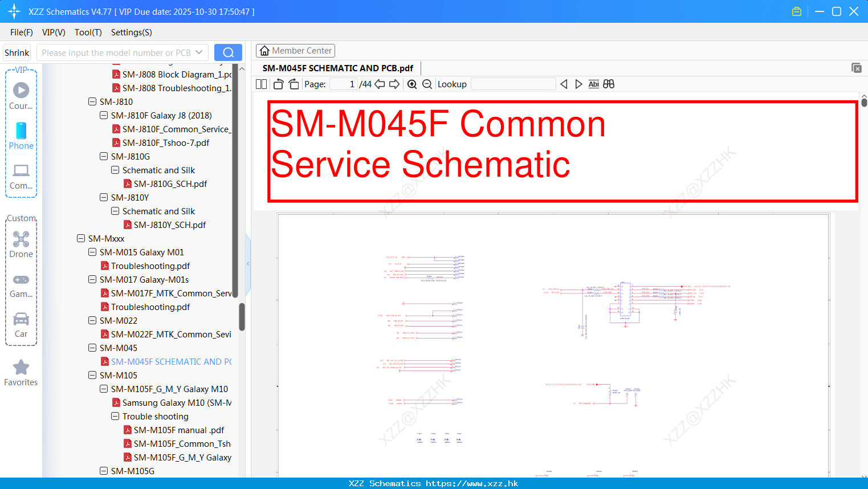This screenshot has height=489, width=868.
Task: Collapse the Trouble shooting folder node
Action: [115, 416]
